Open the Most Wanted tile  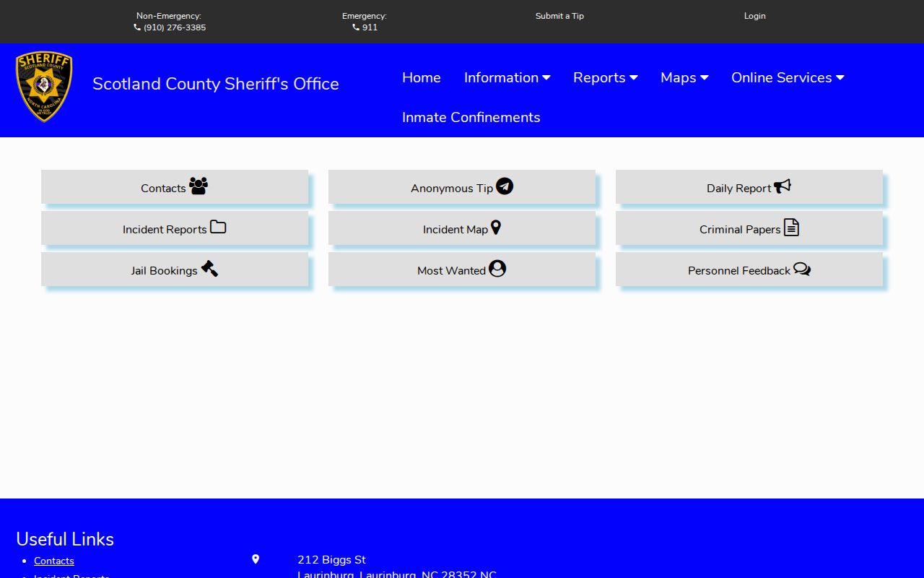462,269
